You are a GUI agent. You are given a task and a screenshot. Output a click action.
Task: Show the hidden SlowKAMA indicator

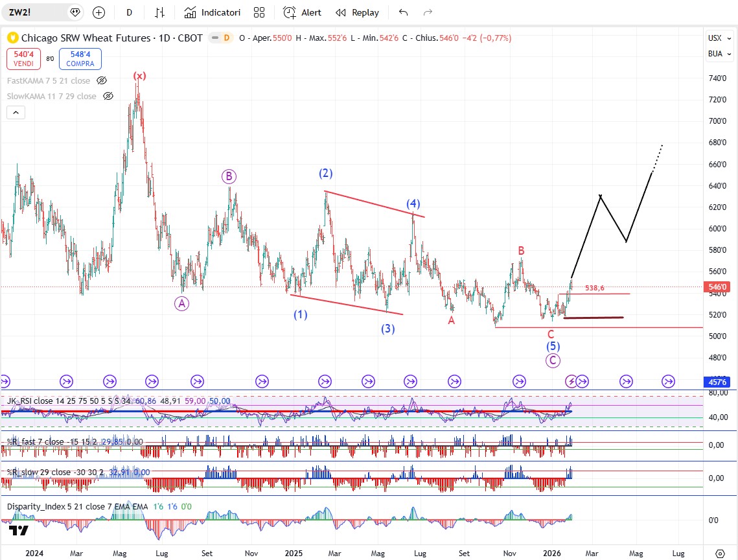pos(108,96)
